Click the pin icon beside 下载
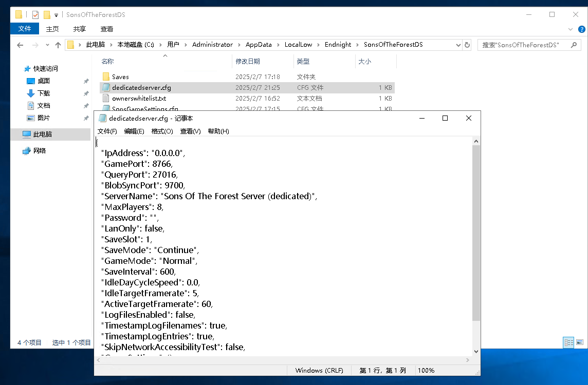Screen dimensions: 588x385 (x=86, y=93)
